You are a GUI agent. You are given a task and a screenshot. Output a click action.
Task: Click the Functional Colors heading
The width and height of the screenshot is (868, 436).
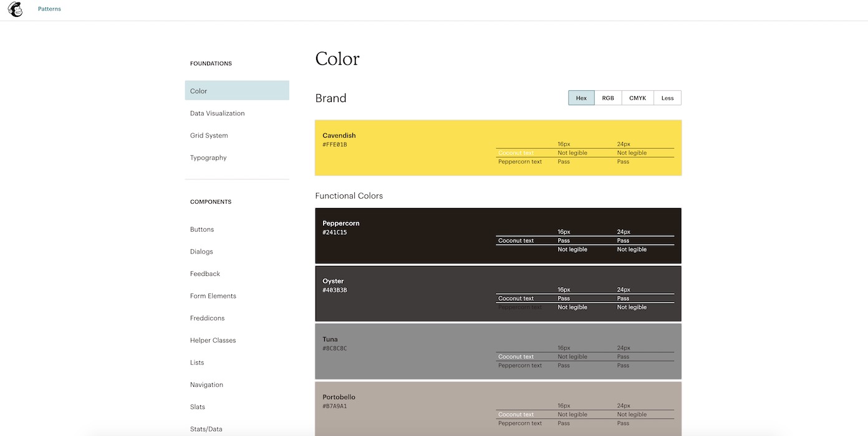point(349,196)
